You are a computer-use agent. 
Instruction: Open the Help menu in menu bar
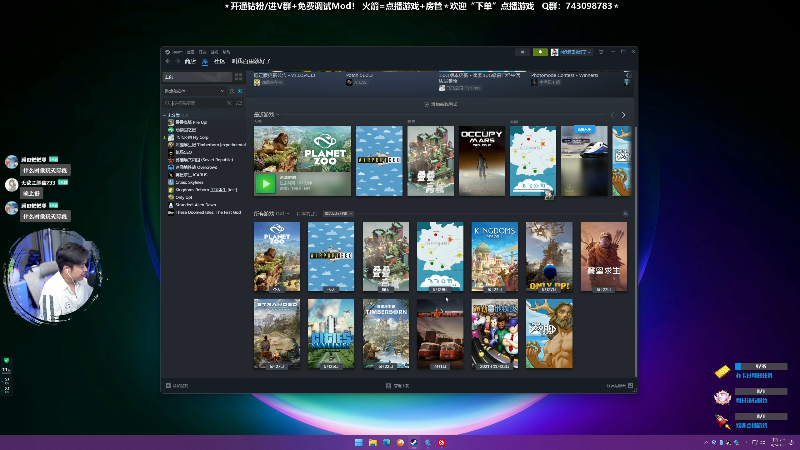[227, 52]
